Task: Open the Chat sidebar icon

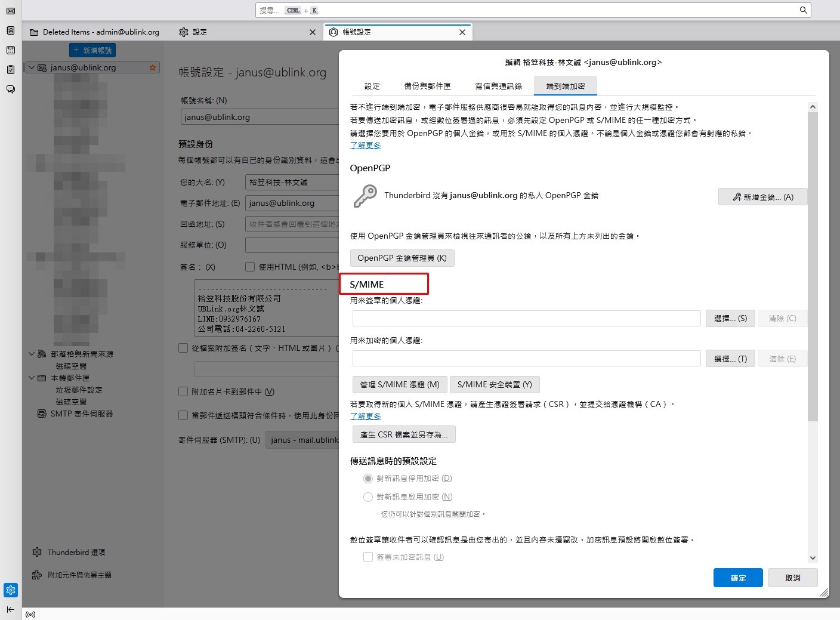Action: tap(10, 90)
